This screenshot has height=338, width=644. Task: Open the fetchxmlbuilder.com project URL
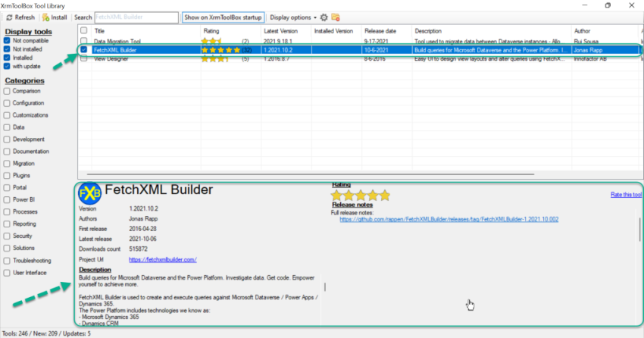pyautogui.click(x=163, y=259)
